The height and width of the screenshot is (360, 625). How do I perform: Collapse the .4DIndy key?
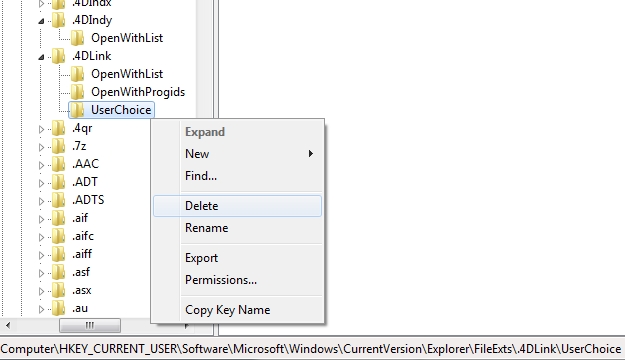(x=41, y=21)
